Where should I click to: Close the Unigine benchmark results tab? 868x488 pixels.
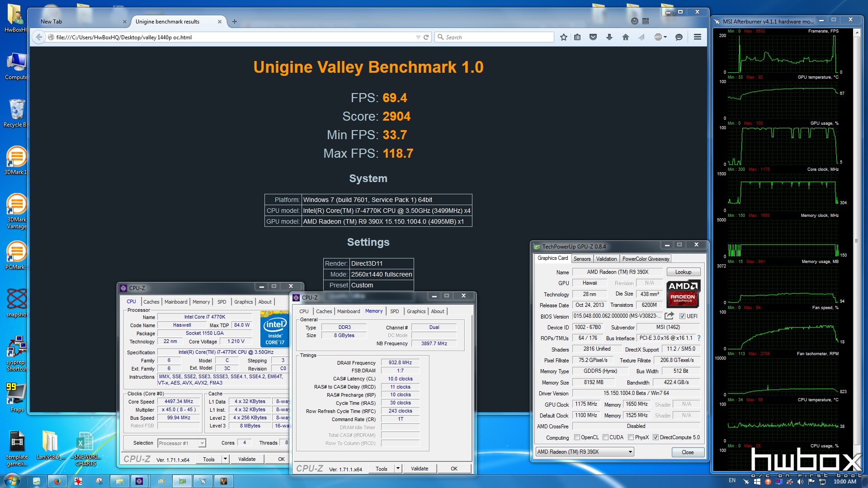(x=220, y=21)
